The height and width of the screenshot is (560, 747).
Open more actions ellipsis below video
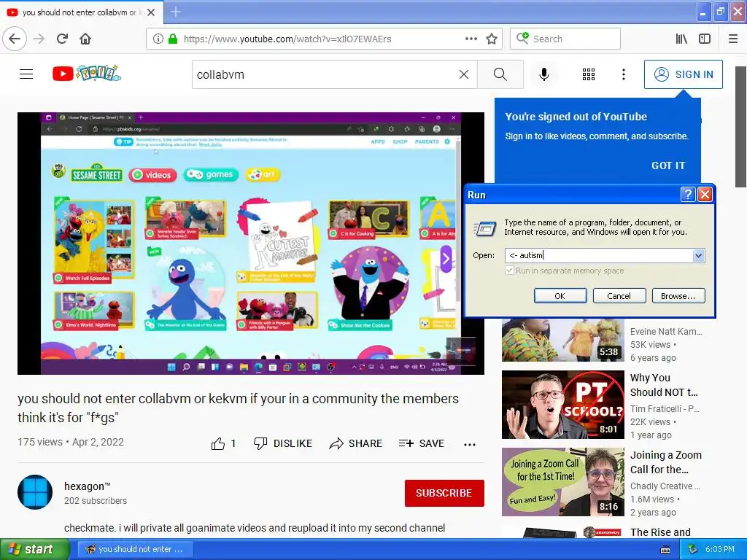[470, 444]
